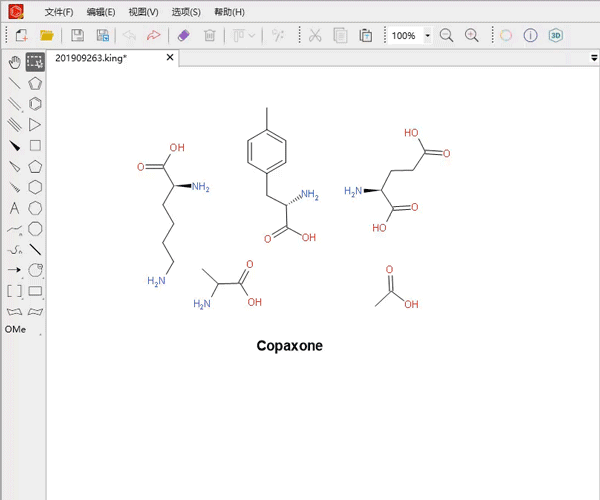Open a file with the folder icon
The height and width of the screenshot is (500, 600).
tap(47, 36)
